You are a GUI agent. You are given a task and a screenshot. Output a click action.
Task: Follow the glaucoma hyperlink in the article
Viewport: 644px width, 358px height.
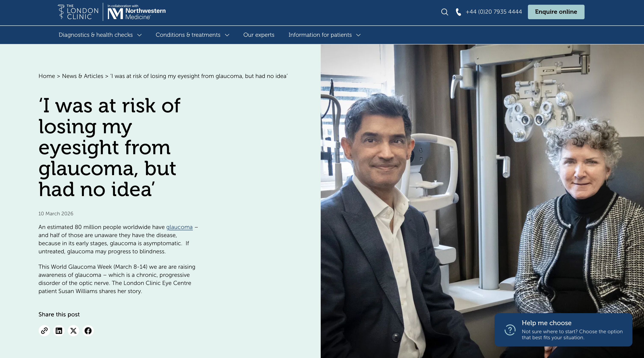[179, 227]
